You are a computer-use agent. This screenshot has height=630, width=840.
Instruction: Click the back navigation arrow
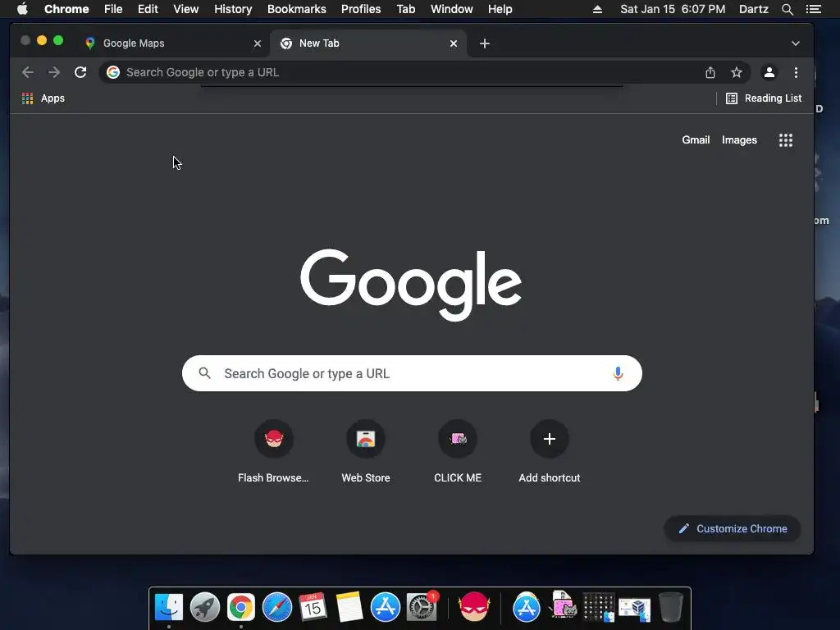pyautogui.click(x=27, y=72)
